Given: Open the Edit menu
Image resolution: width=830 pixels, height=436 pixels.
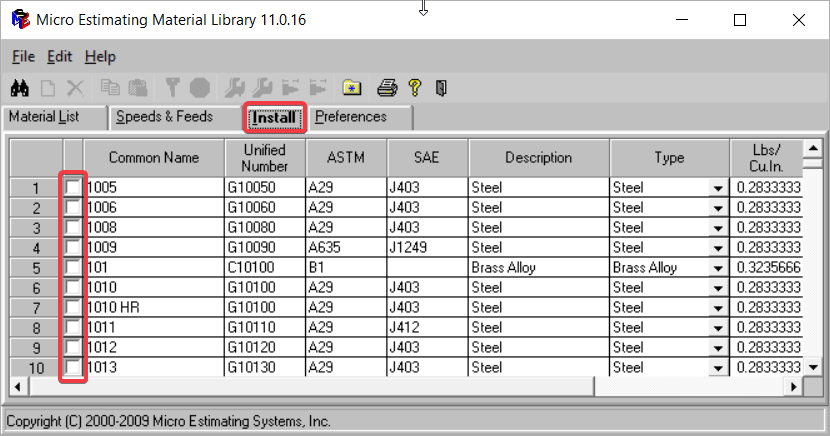Looking at the screenshot, I should coord(59,57).
